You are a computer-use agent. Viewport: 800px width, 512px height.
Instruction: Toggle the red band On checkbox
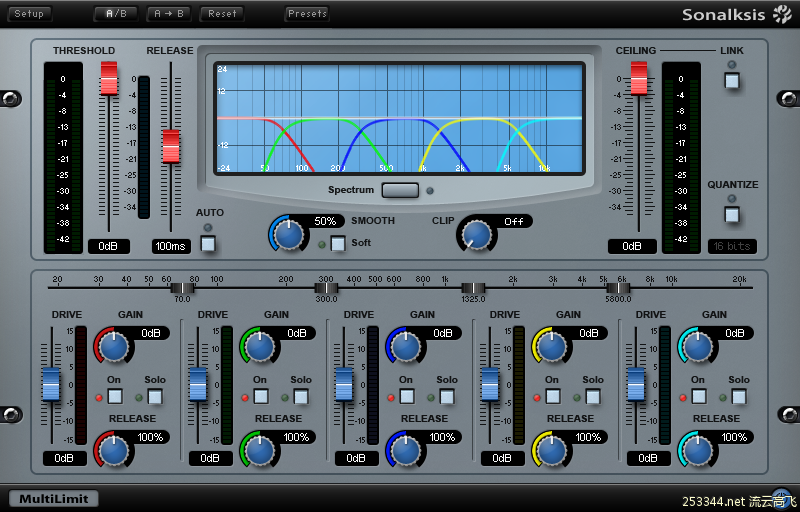coord(115,396)
